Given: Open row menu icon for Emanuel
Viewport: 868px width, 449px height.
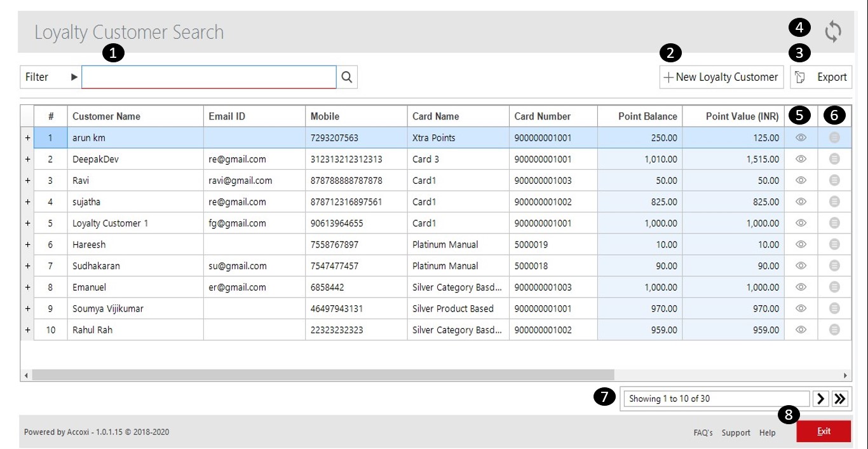Looking at the screenshot, I should [x=834, y=287].
